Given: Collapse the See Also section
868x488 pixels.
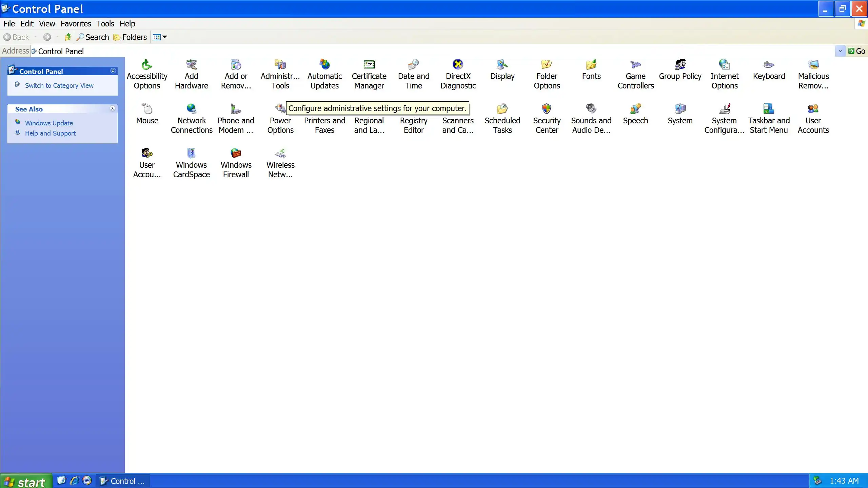Looking at the screenshot, I should (x=112, y=108).
